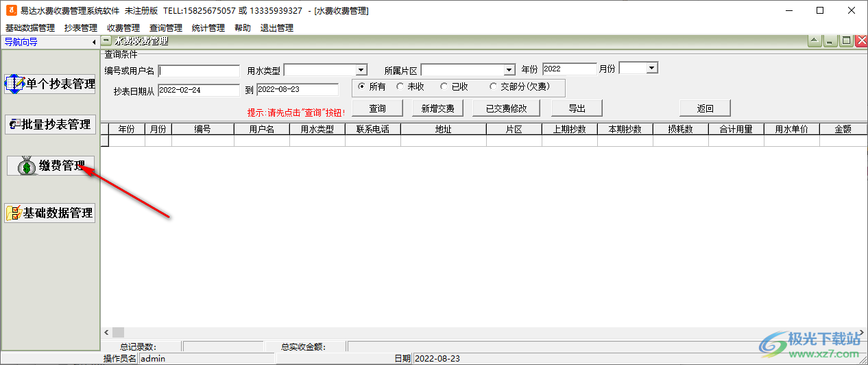Click the 月份 column header
The image size is (868, 365).
[158, 129]
